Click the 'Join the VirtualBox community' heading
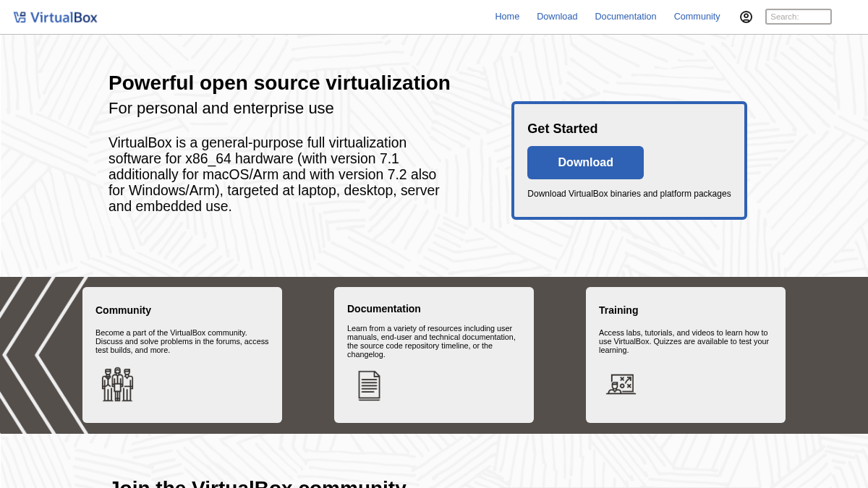 point(258,483)
